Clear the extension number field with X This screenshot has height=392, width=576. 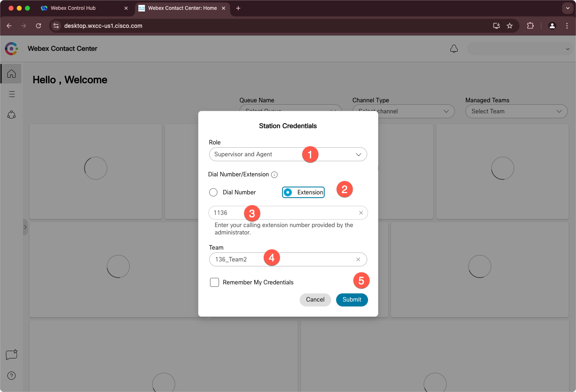(x=361, y=213)
